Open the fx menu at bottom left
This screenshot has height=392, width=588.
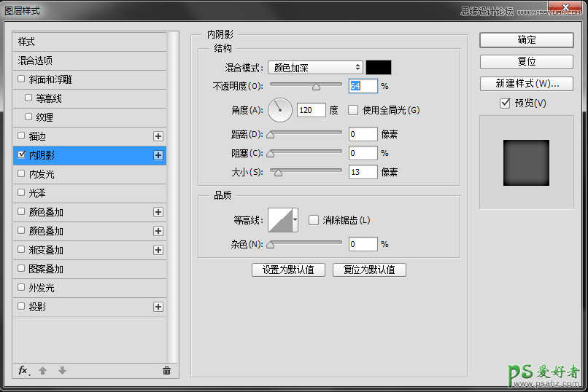tap(23, 370)
